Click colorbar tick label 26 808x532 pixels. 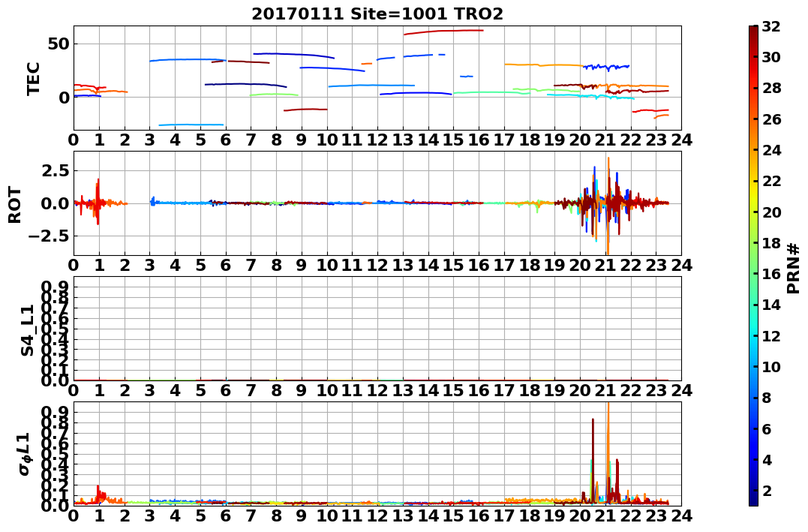tap(771, 119)
